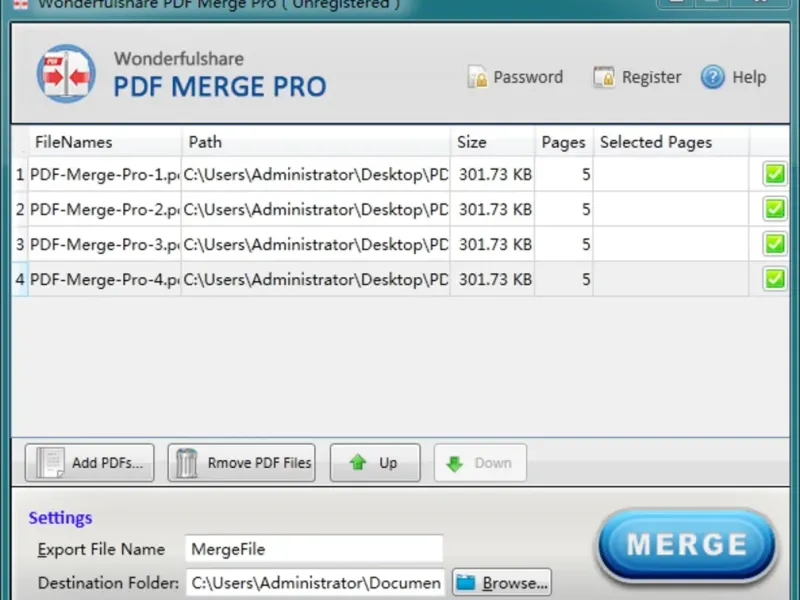Click the Up button label
This screenshot has width=800, height=600.
(388, 463)
